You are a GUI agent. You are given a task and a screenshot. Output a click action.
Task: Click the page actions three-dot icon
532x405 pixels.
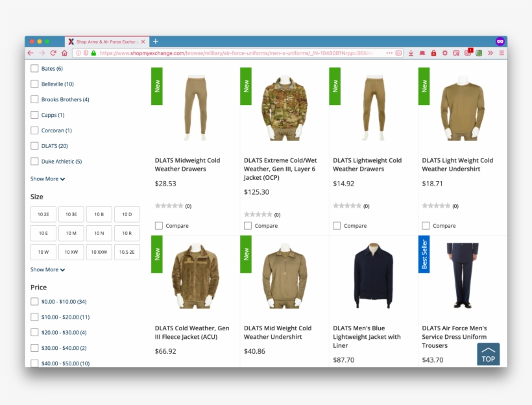point(389,53)
